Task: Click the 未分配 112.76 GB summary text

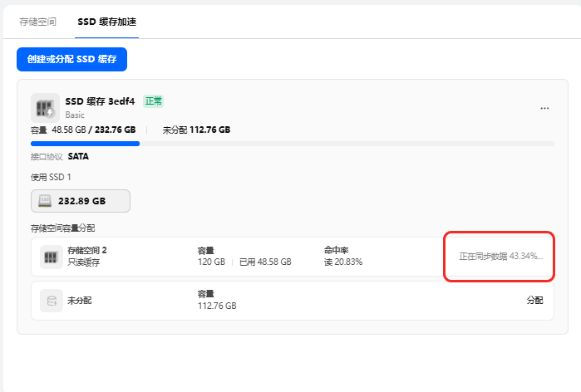Action: point(196,130)
